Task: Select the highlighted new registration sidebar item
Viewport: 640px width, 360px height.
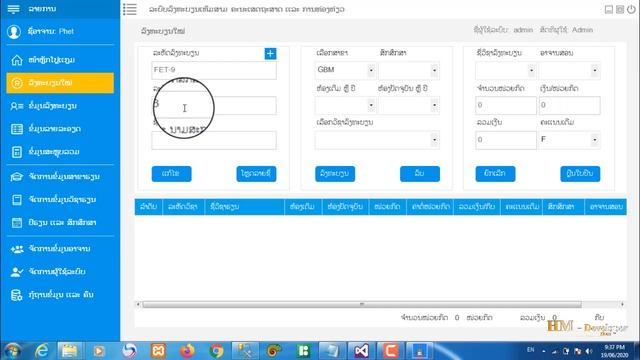Action: tap(60, 83)
